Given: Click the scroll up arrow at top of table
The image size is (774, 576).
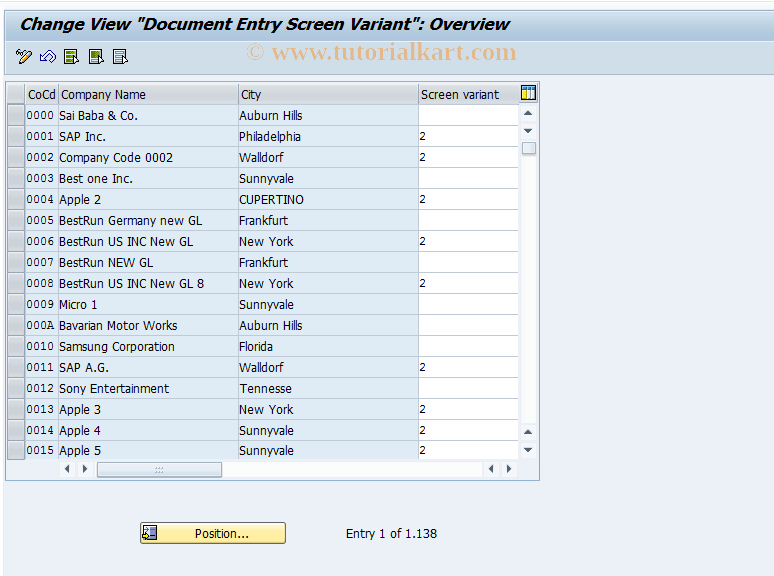Looking at the screenshot, I should click(528, 114).
